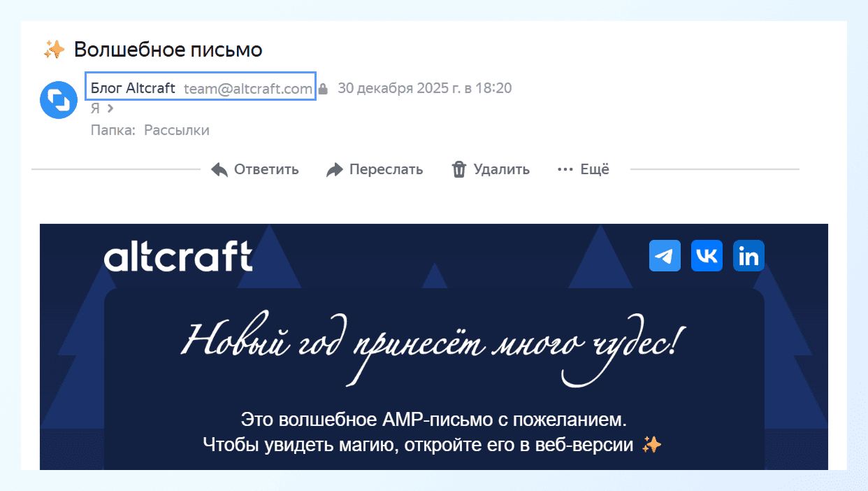The image size is (868, 491).
Task: Click the sender avatar circle
Action: pos(58,100)
